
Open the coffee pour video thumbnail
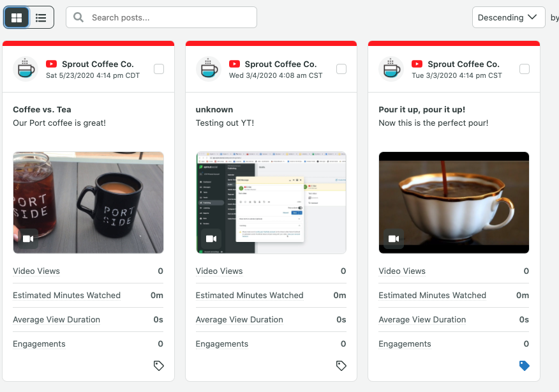tap(454, 201)
